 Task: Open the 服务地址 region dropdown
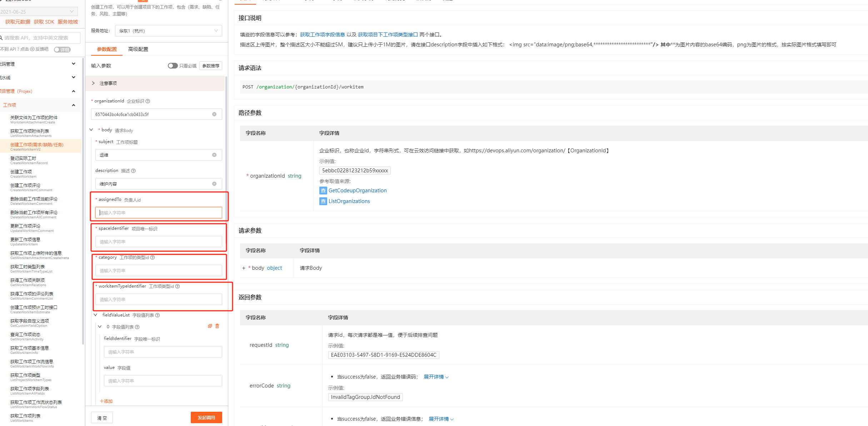(x=168, y=31)
